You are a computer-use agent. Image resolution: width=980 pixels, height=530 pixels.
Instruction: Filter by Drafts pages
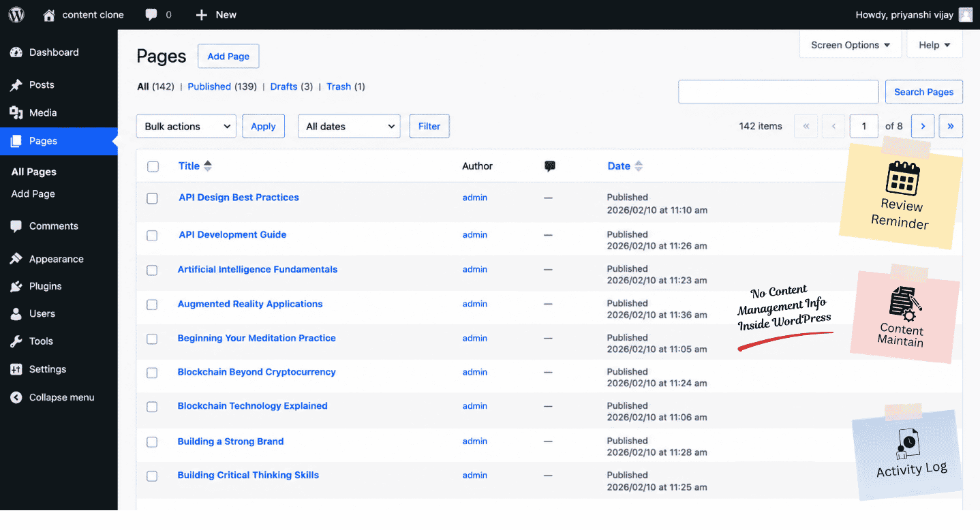[x=284, y=87]
